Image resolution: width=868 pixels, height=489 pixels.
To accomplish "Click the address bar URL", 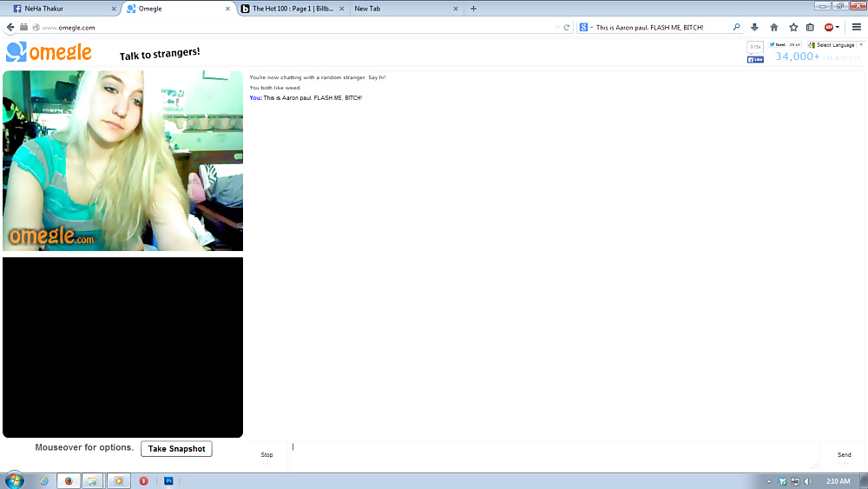I will tap(69, 28).
